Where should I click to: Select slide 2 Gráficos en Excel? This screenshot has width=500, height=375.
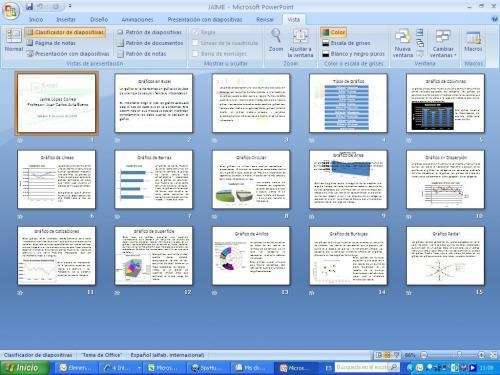pos(154,103)
